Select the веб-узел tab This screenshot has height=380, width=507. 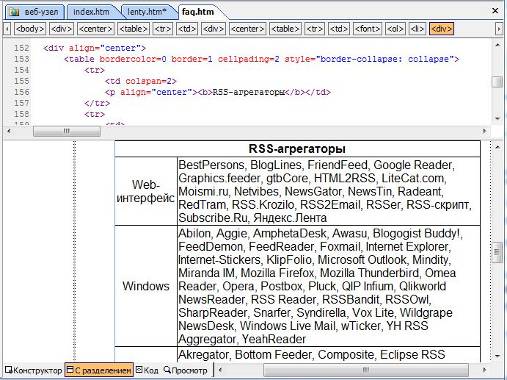tap(34, 12)
